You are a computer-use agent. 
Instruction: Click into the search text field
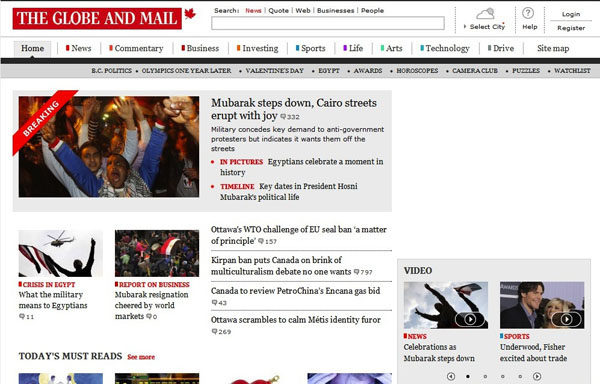(x=328, y=23)
